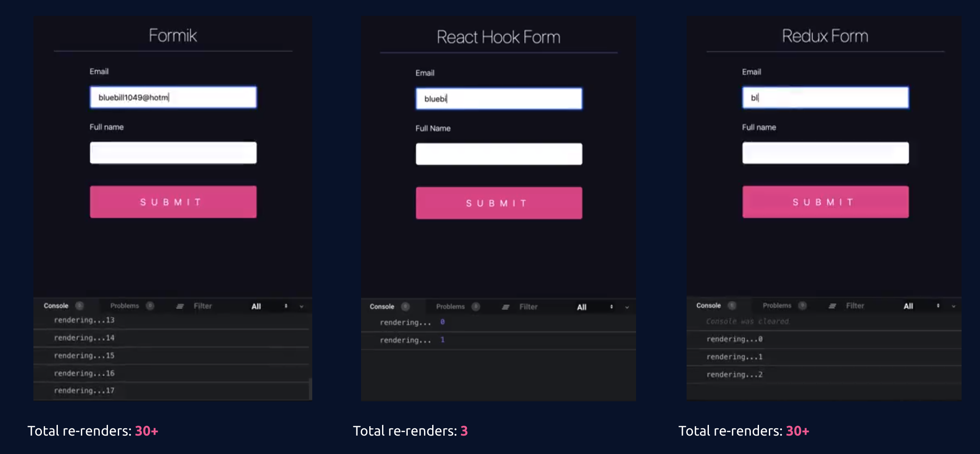Select the 'rendering... 1' log line in React Hook Form console
The image size is (980, 454).
click(498, 340)
